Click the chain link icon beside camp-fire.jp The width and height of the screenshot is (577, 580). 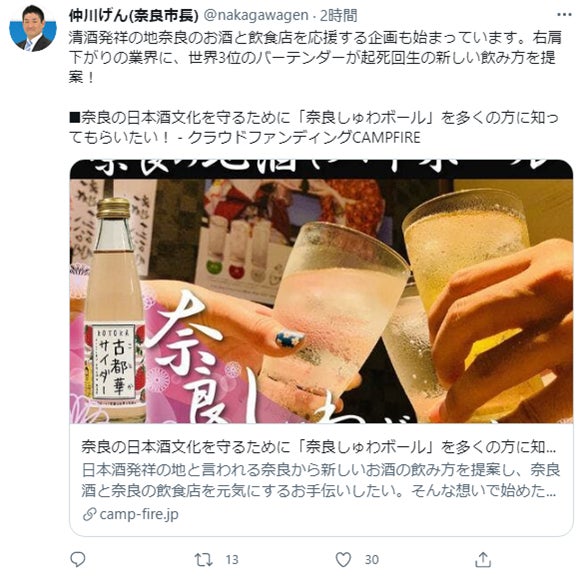tap(90, 514)
